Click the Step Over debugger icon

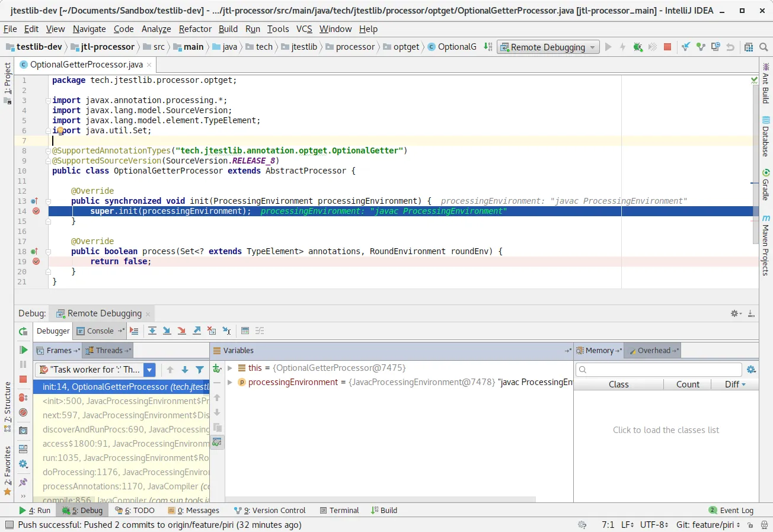coord(152,331)
